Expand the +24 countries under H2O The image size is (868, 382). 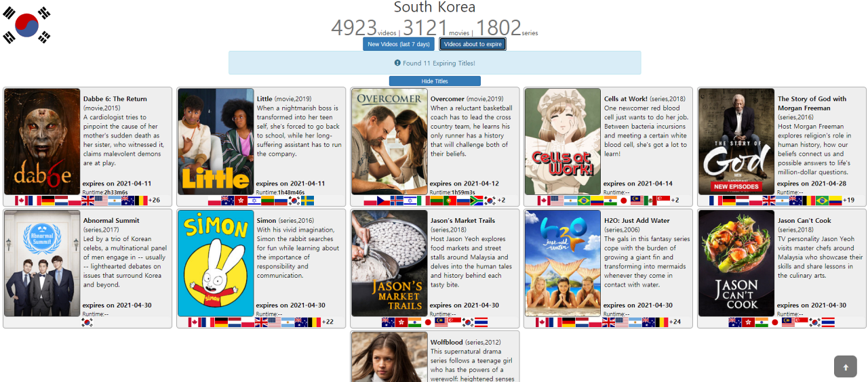[x=675, y=322]
